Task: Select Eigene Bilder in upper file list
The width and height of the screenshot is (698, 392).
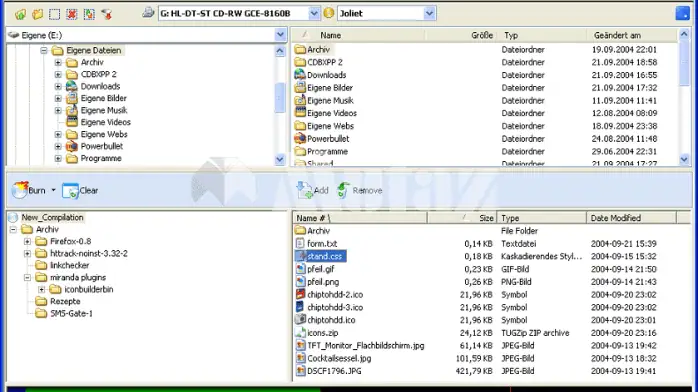Action: click(x=330, y=88)
